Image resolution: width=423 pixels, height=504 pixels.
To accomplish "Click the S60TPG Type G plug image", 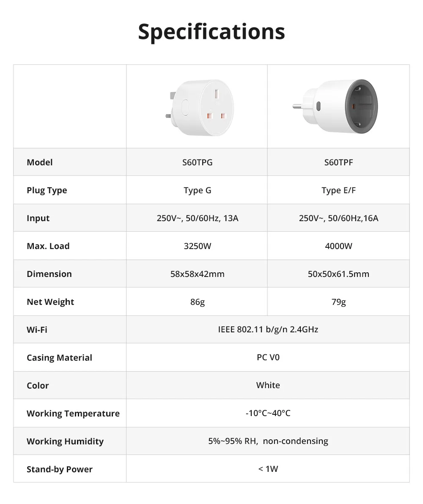I will click(197, 107).
